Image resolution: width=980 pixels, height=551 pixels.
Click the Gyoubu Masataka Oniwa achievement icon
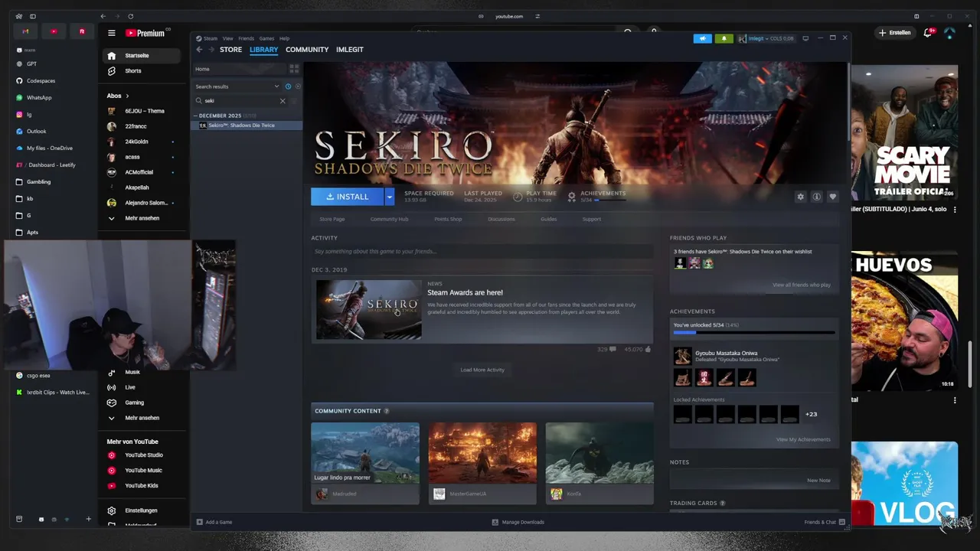682,357
